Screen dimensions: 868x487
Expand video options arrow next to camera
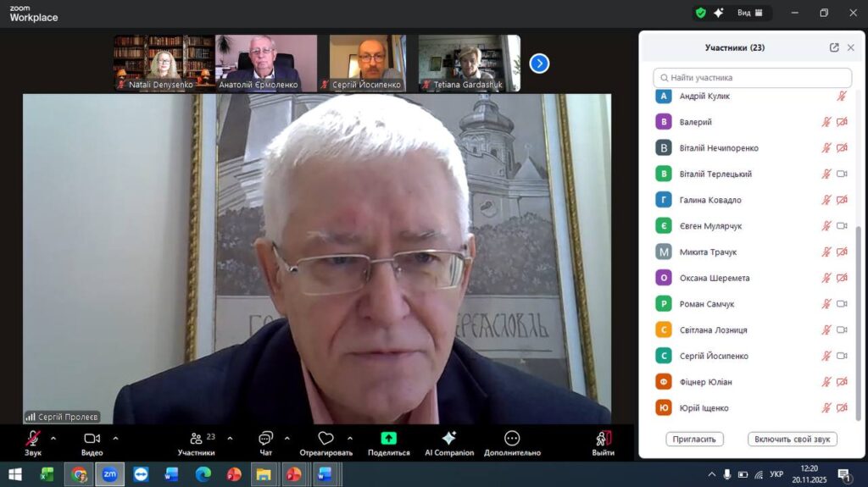point(115,438)
